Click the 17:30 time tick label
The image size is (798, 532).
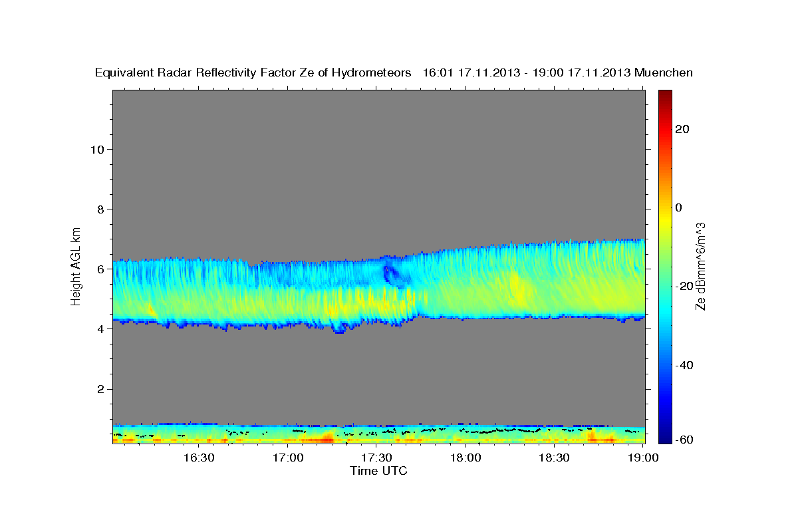point(376,458)
